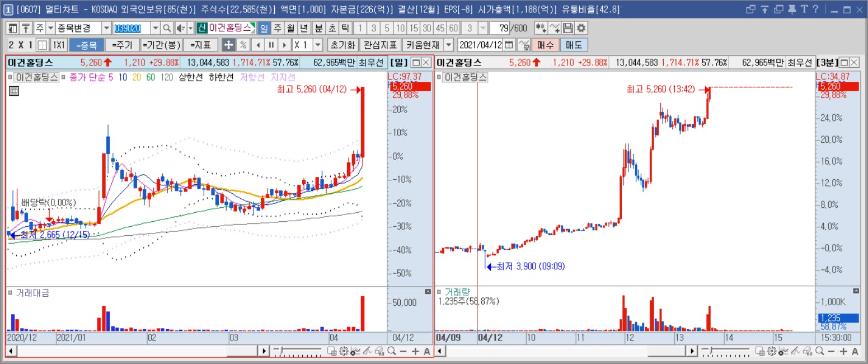The height and width of the screenshot is (364, 868).
Task: Collapse the 거래대금 panel in left chart
Action: click(x=428, y=292)
